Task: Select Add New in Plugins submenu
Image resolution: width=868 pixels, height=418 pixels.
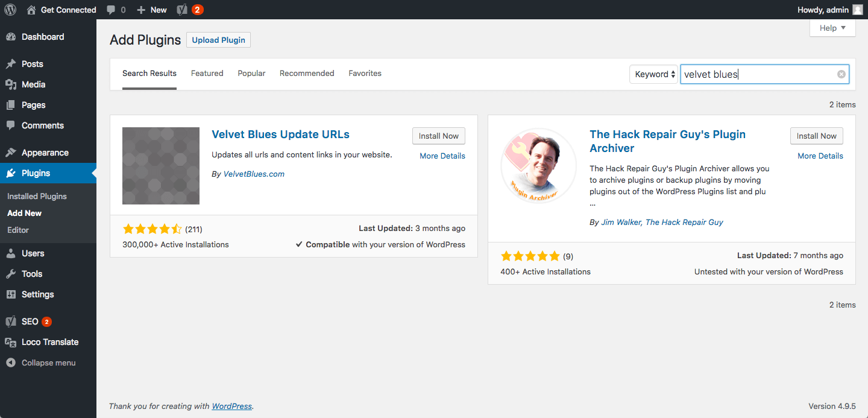Action: point(24,213)
